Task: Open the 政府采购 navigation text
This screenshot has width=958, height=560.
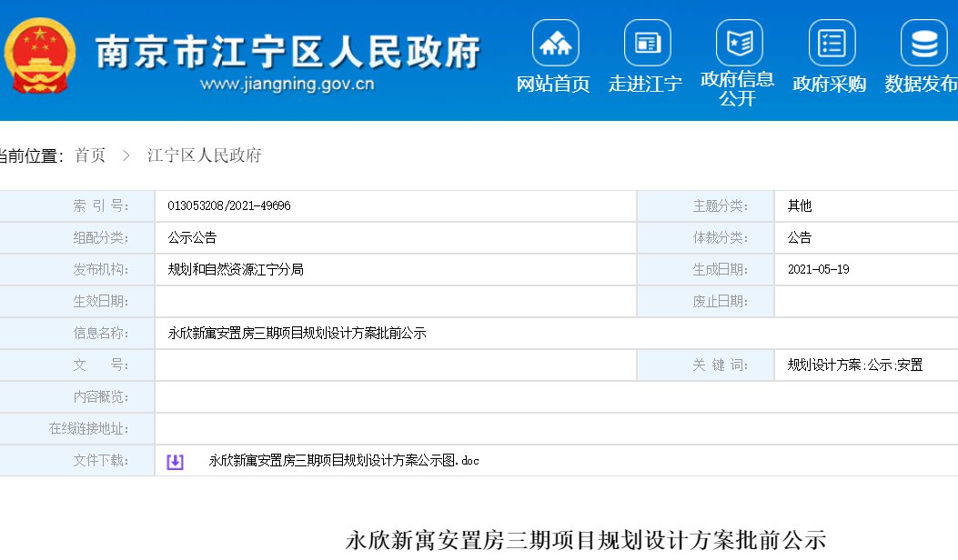Action: click(x=829, y=85)
